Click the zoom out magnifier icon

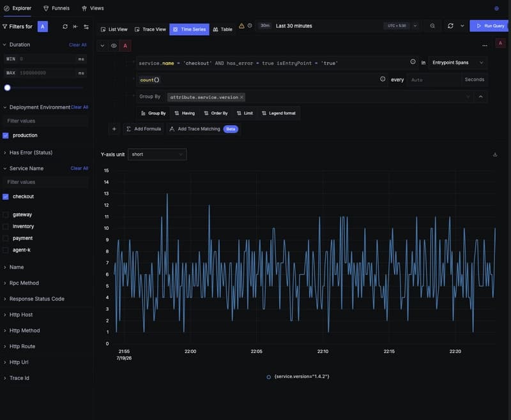(x=432, y=26)
